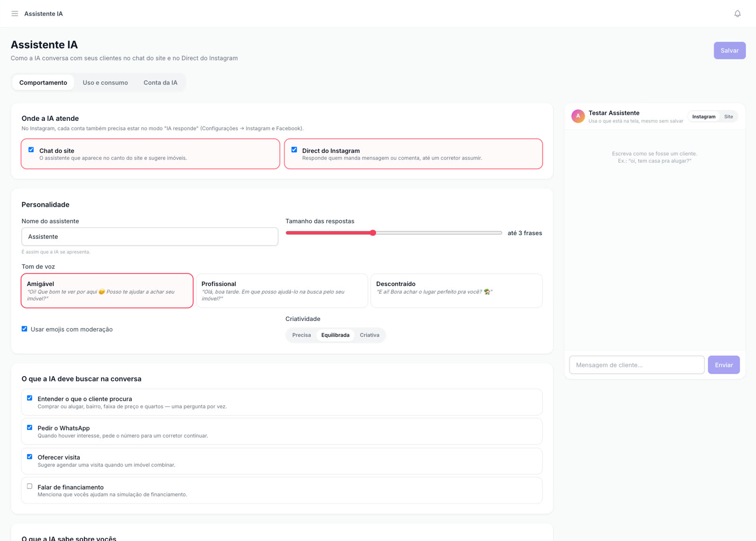The width and height of the screenshot is (756, 541).
Task: Click the "Escreva como se fosse um cliente." hint
Action: pyautogui.click(x=654, y=154)
